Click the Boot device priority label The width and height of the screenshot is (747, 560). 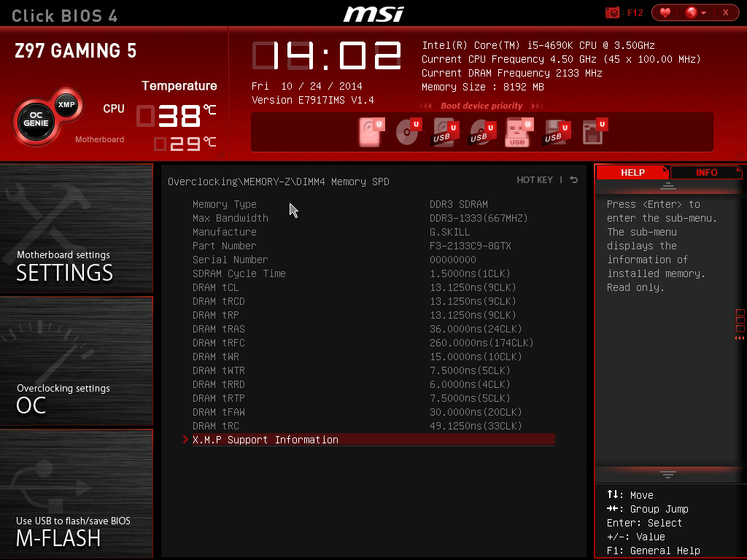pyautogui.click(x=481, y=106)
